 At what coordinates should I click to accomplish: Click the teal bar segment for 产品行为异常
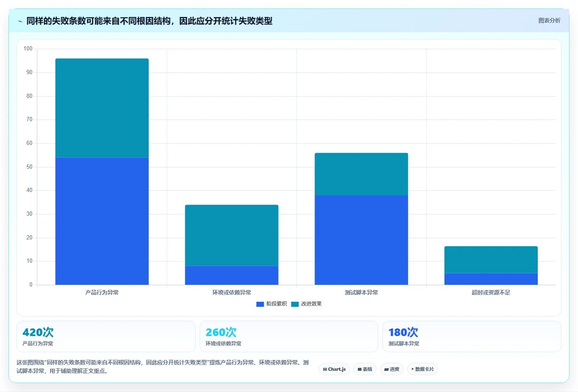point(102,108)
